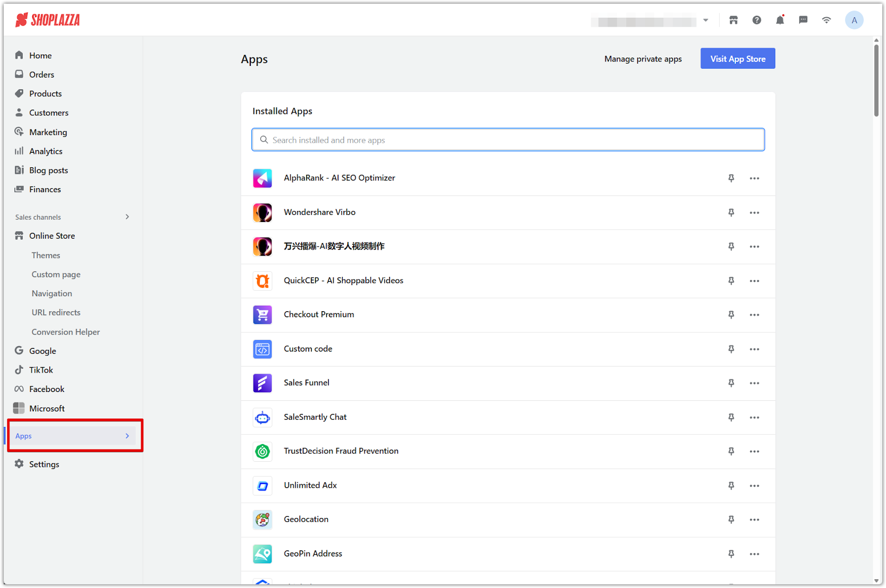Pin the Wondershare Virbo app
Image resolution: width=886 pixels, height=588 pixels.
click(x=731, y=213)
